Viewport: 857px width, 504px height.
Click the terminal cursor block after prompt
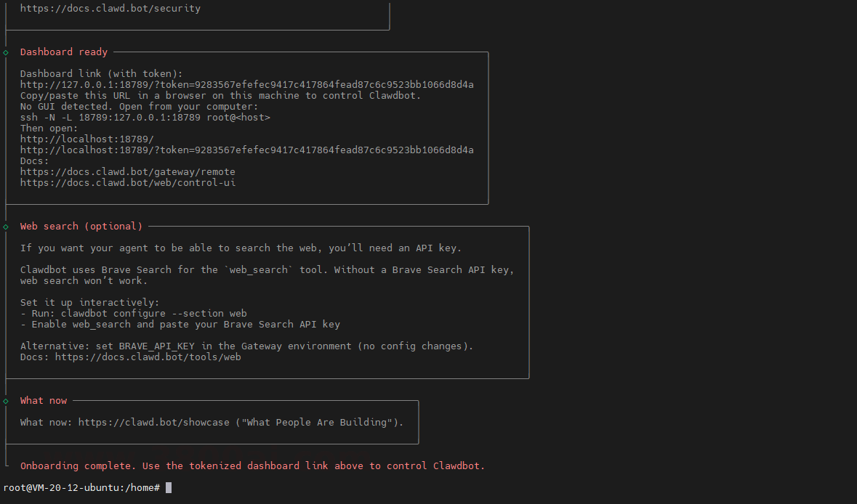[169, 488]
